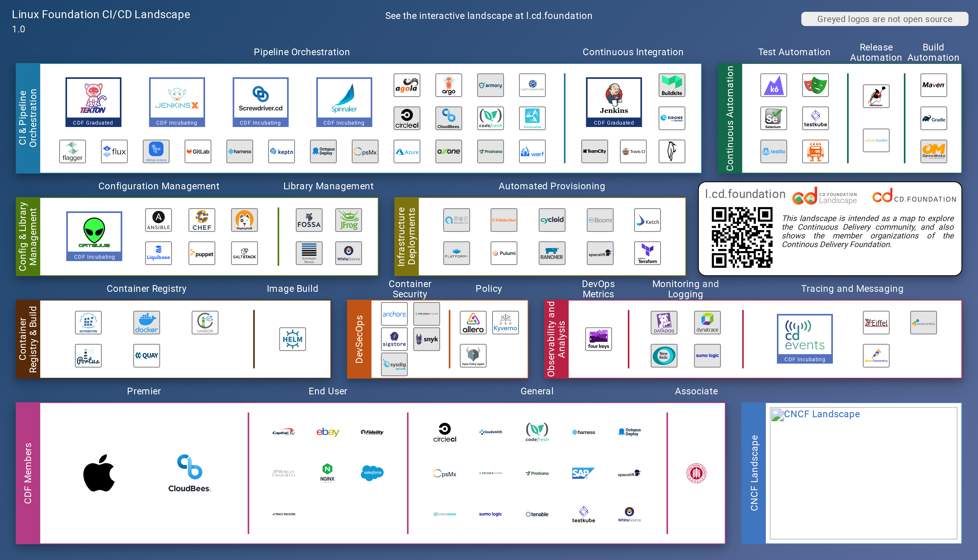Open the SAP general member logo
978x560 pixels.
pyautogui.click(x=583, y=473)
